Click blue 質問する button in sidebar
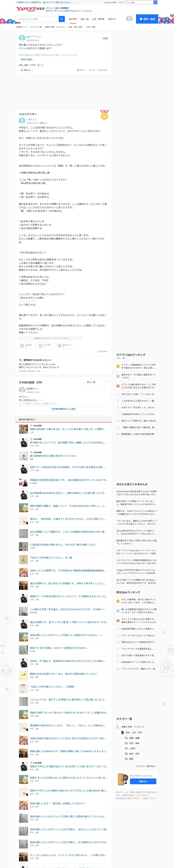The image size is (174, 868). point(143,781)
